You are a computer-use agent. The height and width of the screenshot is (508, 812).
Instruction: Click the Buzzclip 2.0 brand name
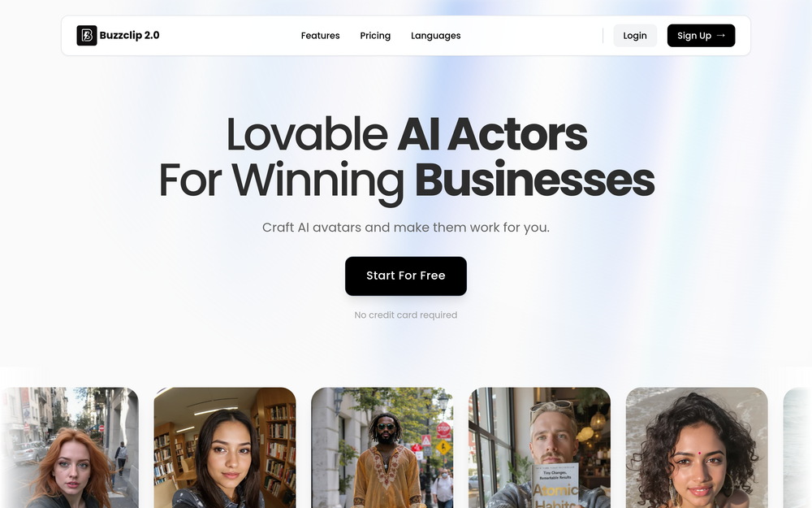tap(129, 35)
